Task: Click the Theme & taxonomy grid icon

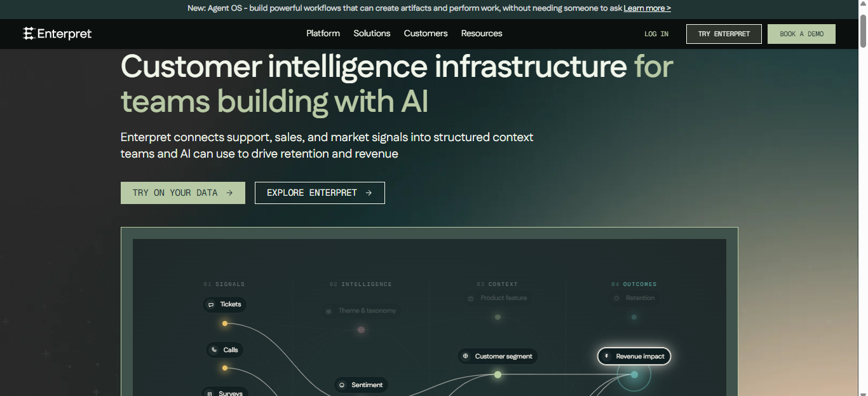Action: (x=329, y=311)
